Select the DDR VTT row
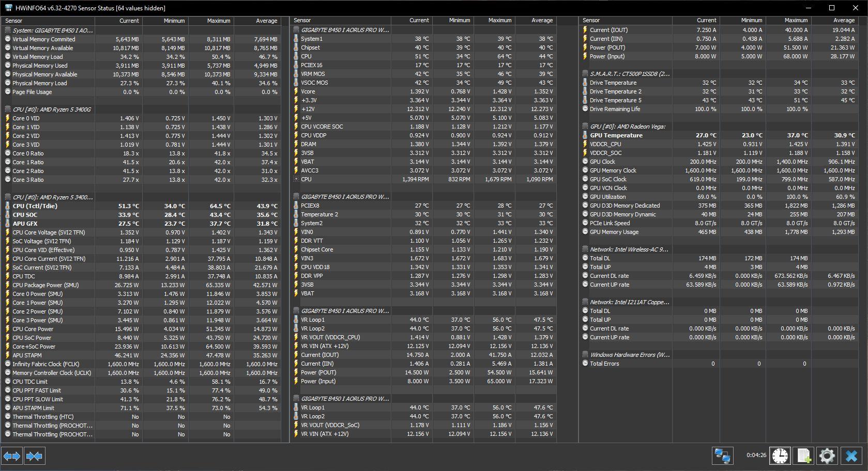The width and height of the screenshot is (868, 471). pyautogui.click(x=423, y=241)
